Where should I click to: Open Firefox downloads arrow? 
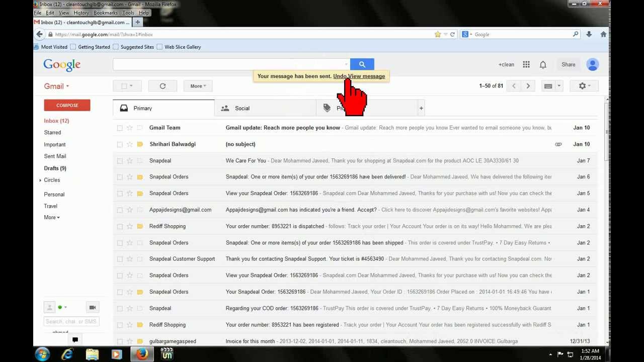(589, 34)
